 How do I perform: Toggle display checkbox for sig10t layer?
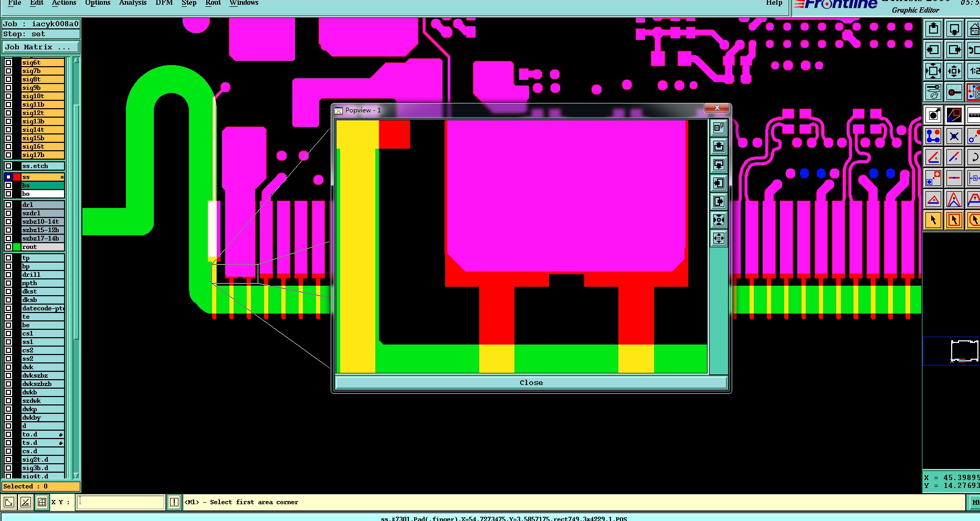pos(8,96)
